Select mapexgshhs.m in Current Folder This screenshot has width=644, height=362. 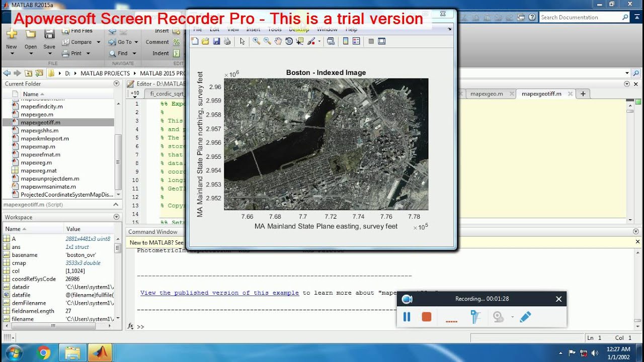coord(39,131)
